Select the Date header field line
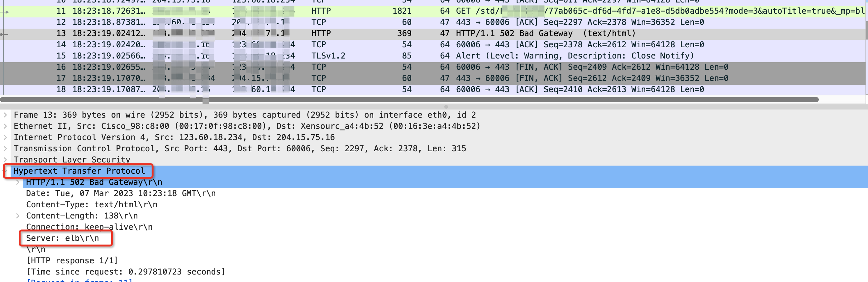Viewport: 868px width, 282px height. click(x=121, y=194)
